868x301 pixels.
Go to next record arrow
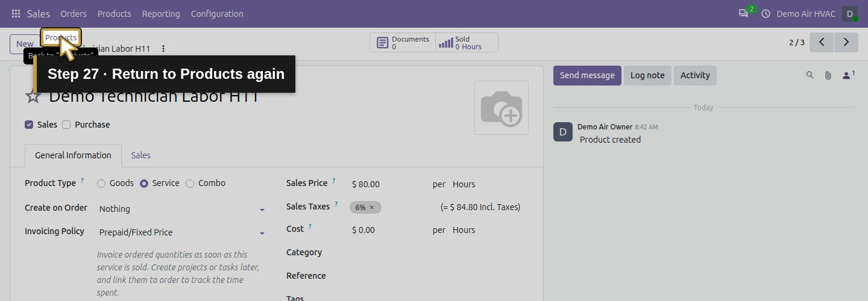pyautogui.click(x=846, y=42)
